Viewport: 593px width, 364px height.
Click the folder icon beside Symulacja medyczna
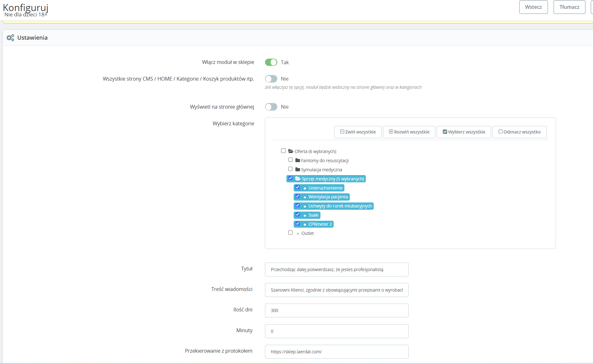tap(298, 169)
